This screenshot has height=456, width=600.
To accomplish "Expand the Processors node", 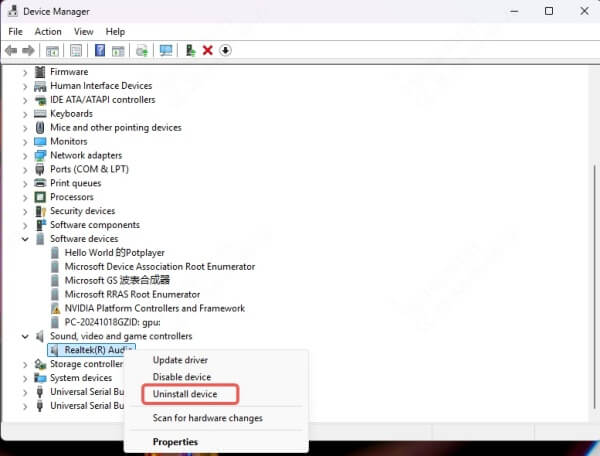I will click(x=25, y=198).
